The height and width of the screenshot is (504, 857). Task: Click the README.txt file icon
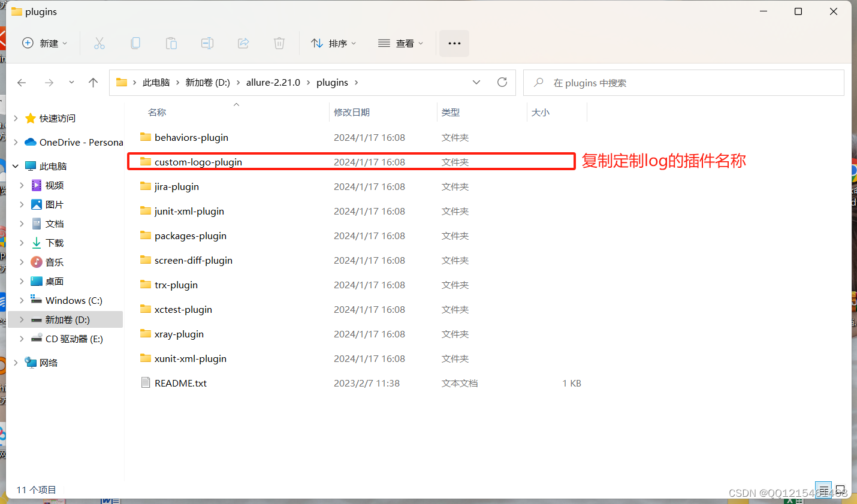click(x=145, y=382)
